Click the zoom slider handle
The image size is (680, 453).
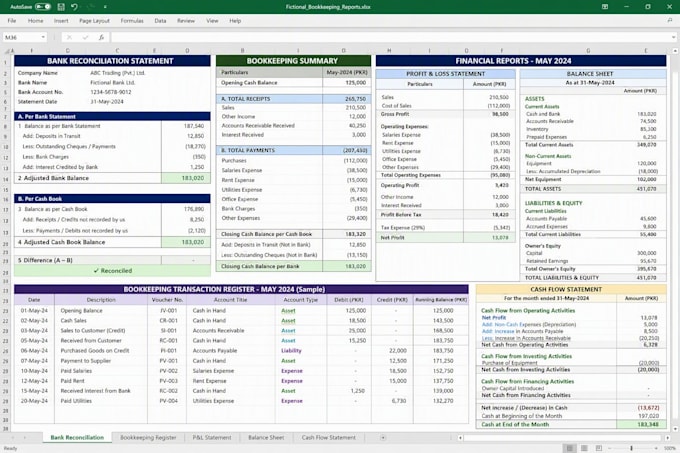tap(631, 448)
